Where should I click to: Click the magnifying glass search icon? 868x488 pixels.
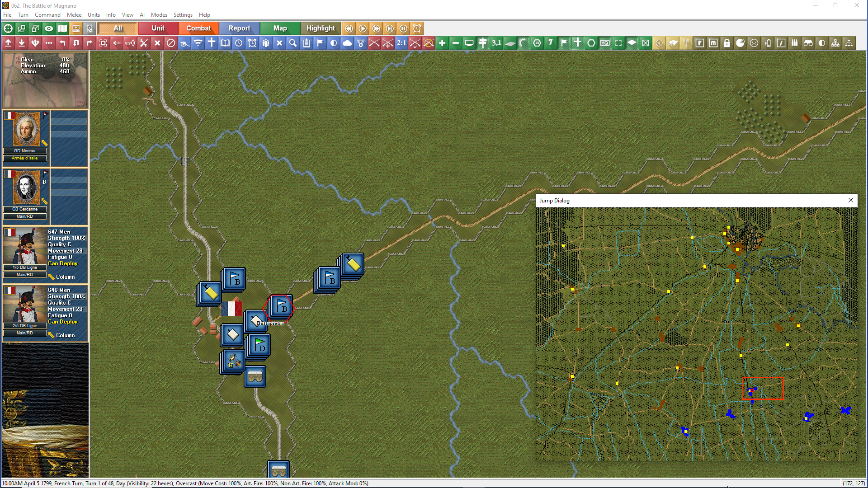(x=293, y=43)
